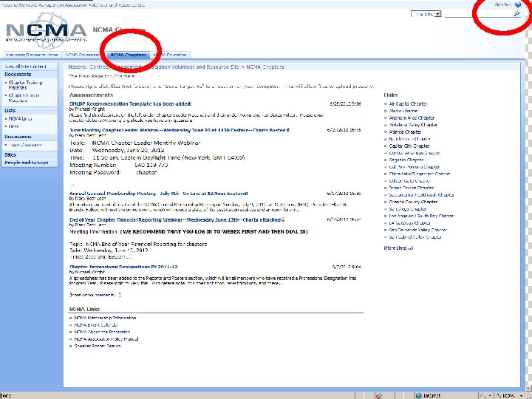Click More Announcements link
Image resolution: width=532 pixels, height=399 pixels.
pos(95,295)
